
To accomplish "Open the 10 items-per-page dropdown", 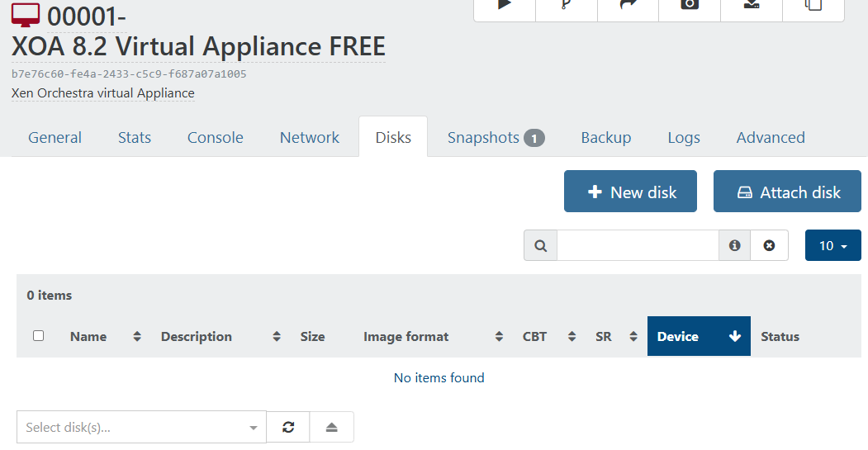I will pyautogui.click(x=832, y=245).
